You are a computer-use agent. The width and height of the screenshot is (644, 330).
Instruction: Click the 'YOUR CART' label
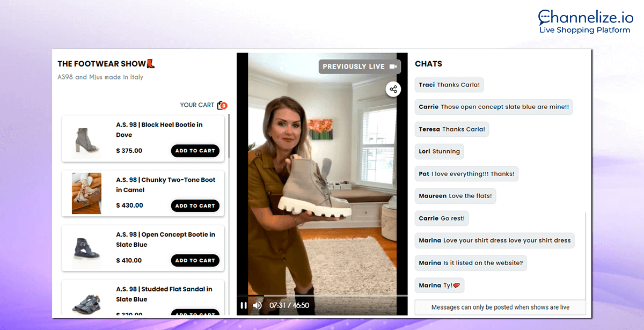197,105
